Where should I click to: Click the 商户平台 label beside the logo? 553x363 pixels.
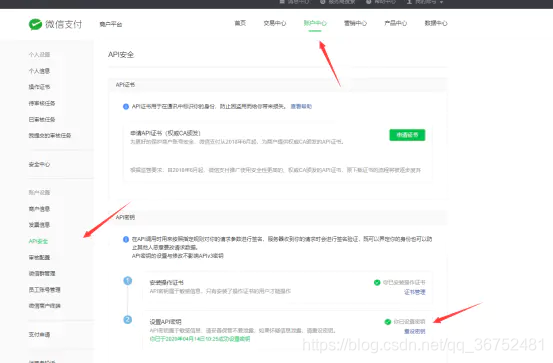click(111, 24)
